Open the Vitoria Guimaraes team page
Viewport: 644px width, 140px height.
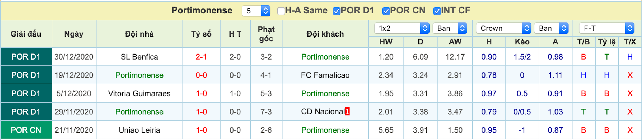(139, 93)
